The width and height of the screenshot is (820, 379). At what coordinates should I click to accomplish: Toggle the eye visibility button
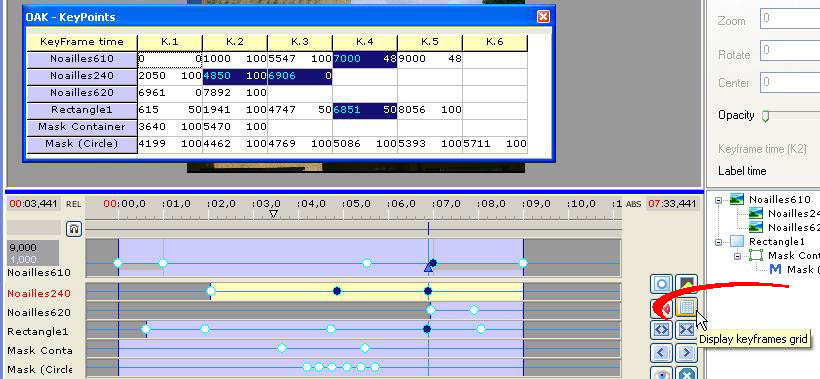(662, 373)
